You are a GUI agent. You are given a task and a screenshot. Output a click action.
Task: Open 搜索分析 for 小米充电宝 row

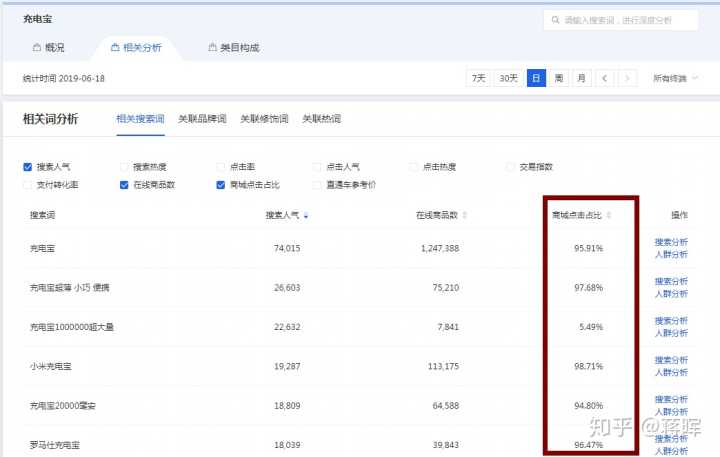pos(671,360)
